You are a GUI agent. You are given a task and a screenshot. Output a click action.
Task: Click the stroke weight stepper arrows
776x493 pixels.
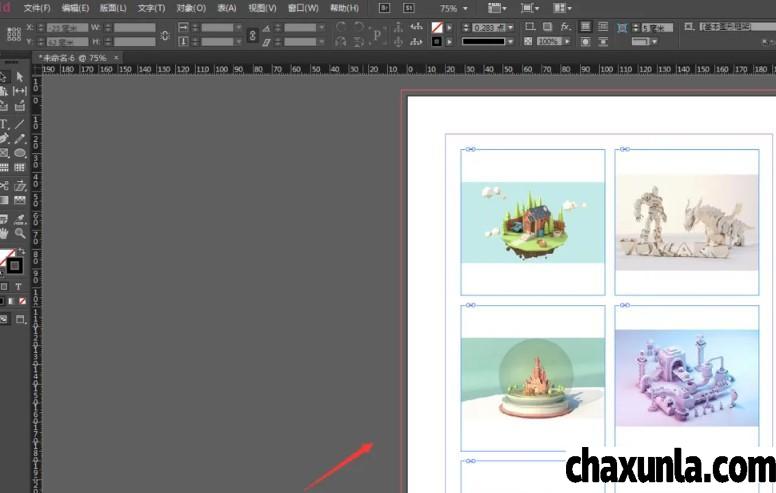pos(466,28)
